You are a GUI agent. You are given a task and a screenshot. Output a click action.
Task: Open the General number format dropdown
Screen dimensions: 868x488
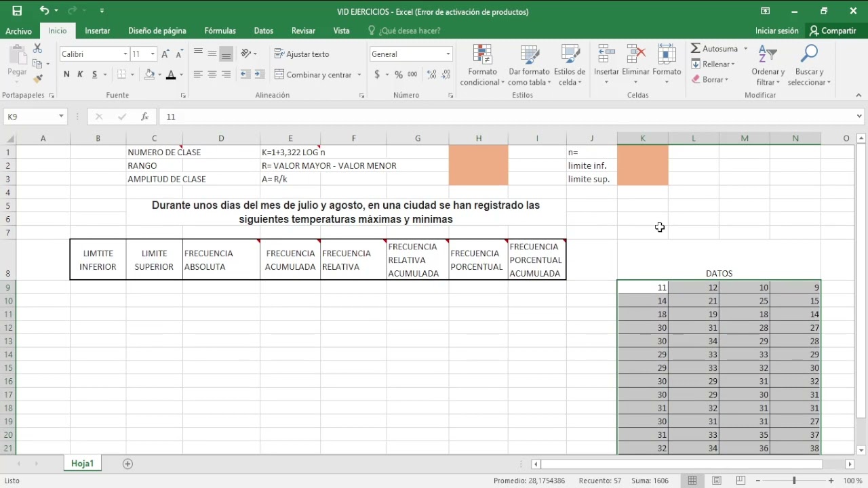pyautogui.click(x=448, y=54)
